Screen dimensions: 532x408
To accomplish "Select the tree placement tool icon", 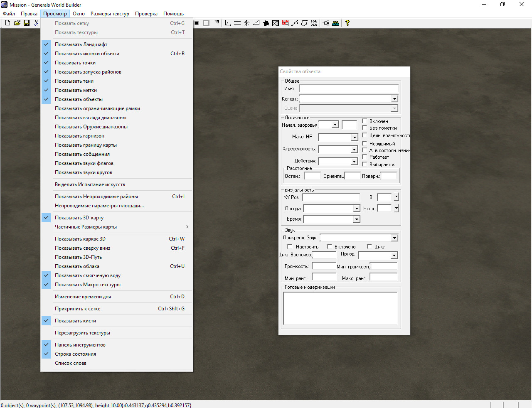I will (246, 23).
